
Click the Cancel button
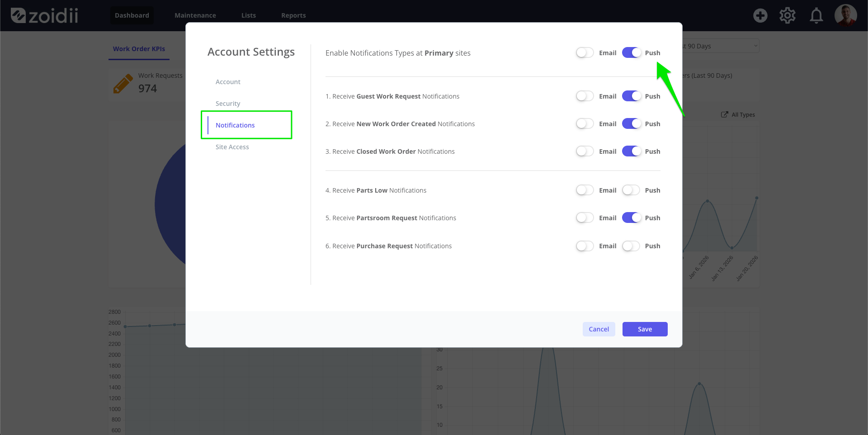[599, 329]
